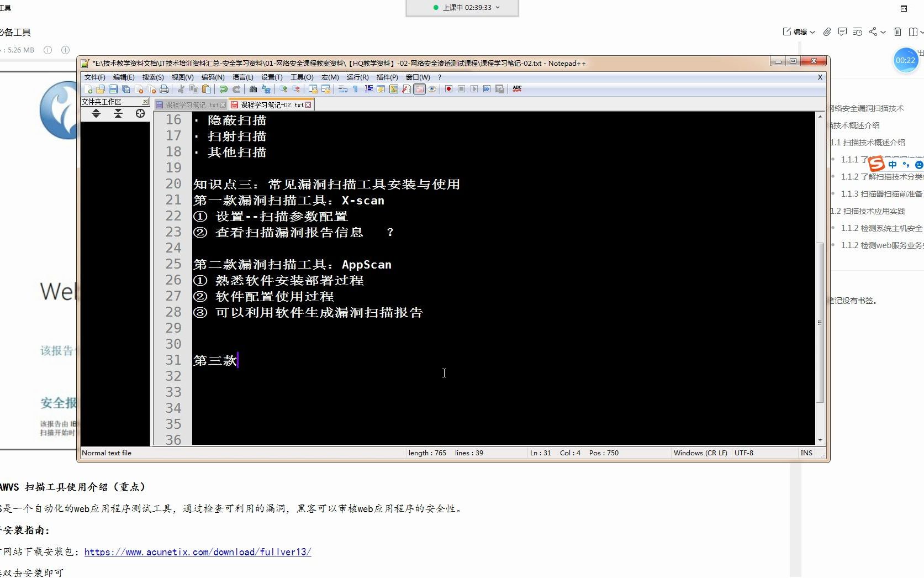Expand the share options chevron at top right
924x578 pixels.
(883, 32)
